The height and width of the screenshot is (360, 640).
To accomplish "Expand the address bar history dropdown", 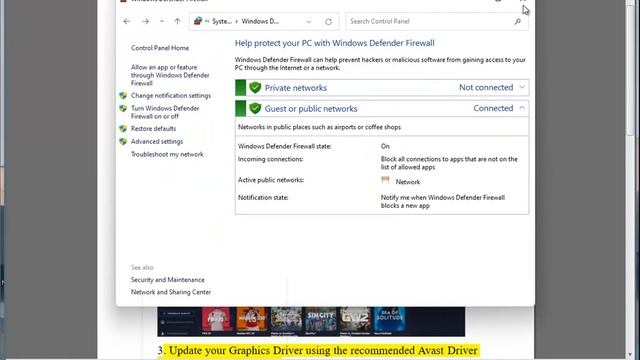I will [x=309, y=22].
